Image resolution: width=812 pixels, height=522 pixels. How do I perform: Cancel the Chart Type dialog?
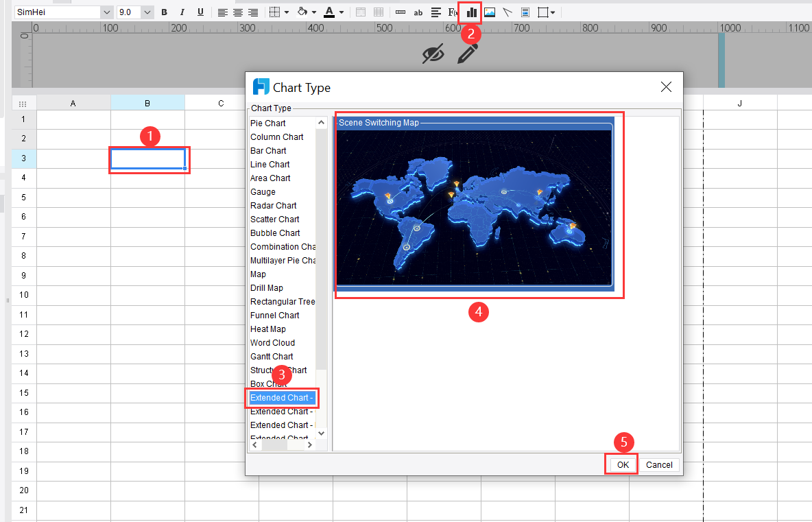pos(658,464)
